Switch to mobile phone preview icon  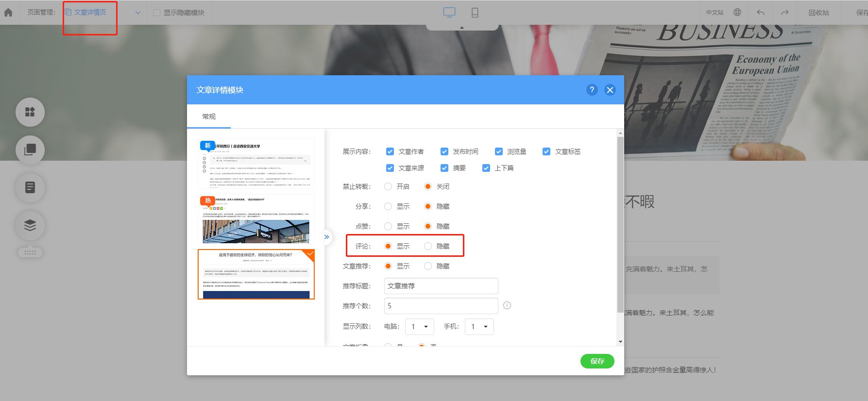pos(475,13)
